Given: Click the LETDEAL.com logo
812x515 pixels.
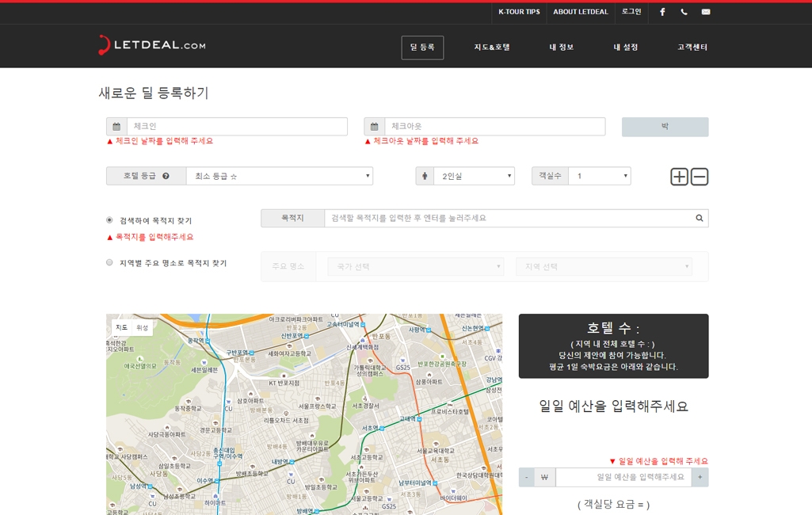Looking at the screenshot, I should (152, 45).
